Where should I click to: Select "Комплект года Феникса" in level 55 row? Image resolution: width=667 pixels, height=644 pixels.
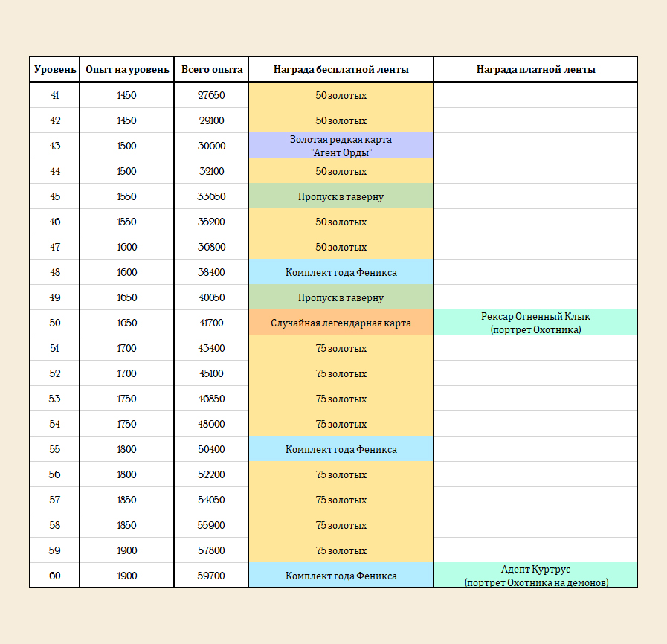click(x=341, y=449)
